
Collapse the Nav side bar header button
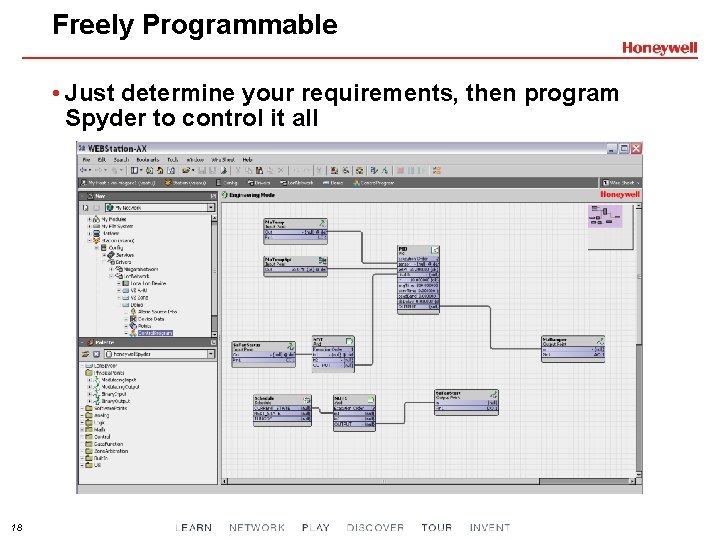[x=82, y=196]
